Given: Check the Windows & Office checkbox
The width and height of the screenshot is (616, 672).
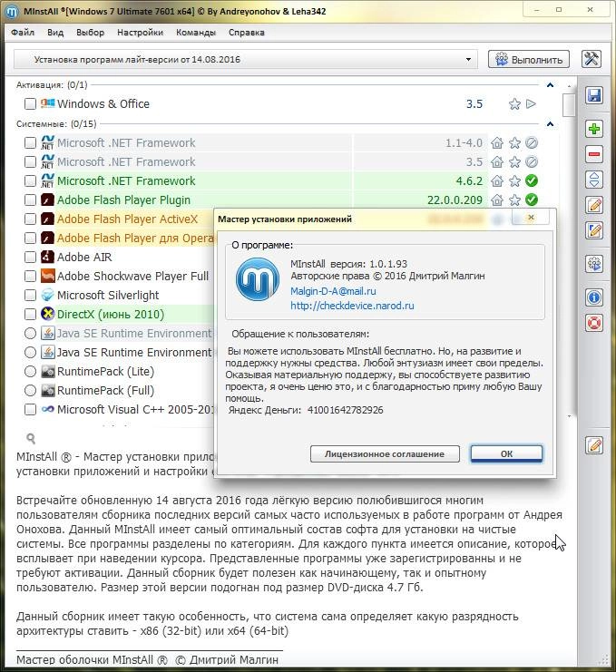Looking at the screenshot, I should coord(30,103).
